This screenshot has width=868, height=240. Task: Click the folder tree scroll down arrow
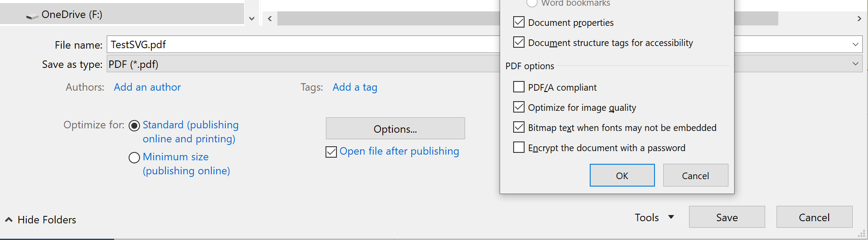coord(252,18)
